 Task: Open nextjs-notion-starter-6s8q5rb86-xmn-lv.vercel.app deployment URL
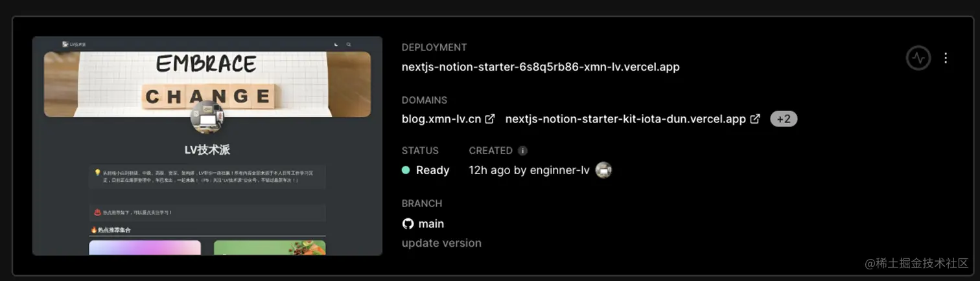pyautogui.click(x=541, y=67)
